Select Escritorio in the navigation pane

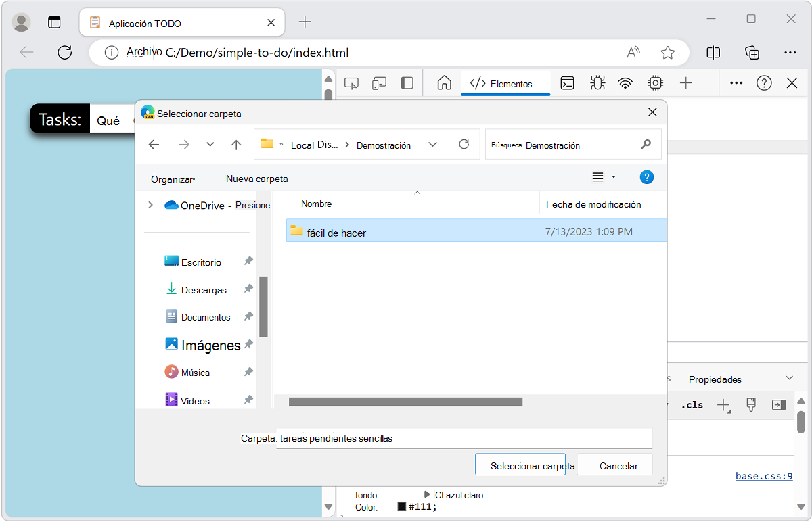tap(194, 262)
